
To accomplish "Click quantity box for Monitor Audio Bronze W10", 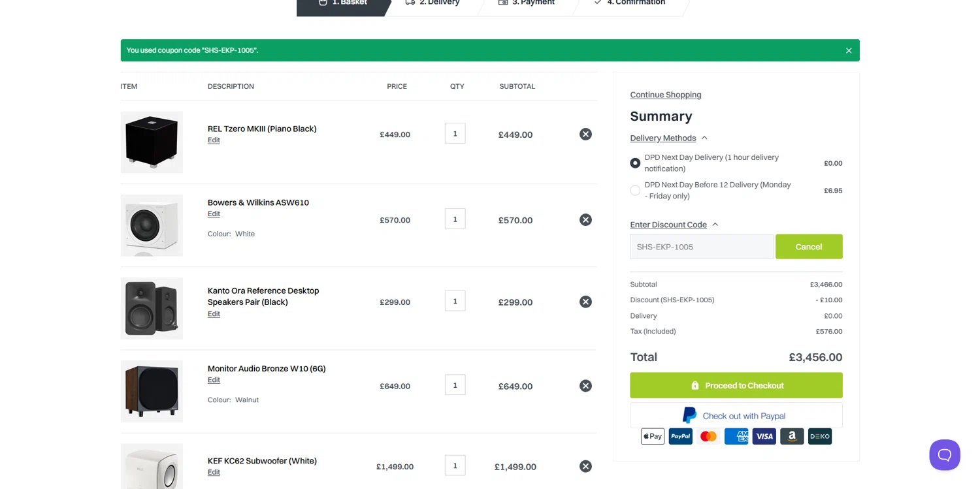I will point(455,385).
